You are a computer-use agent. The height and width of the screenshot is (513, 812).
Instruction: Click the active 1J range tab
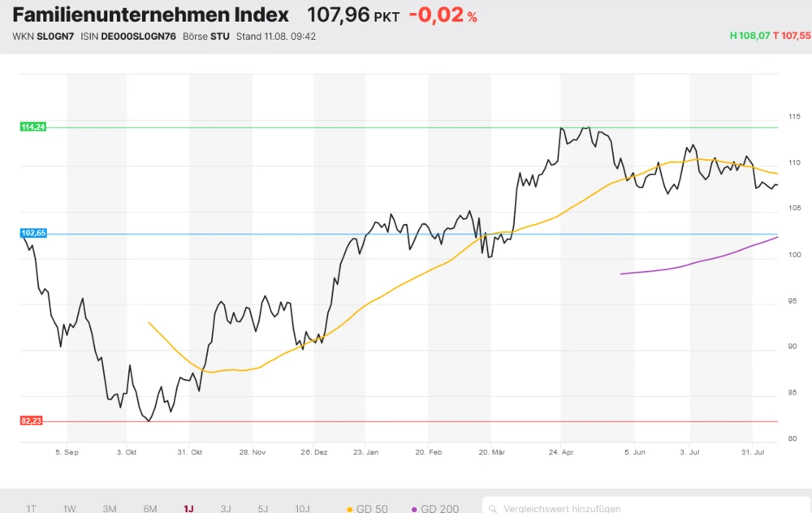(188, 509)
